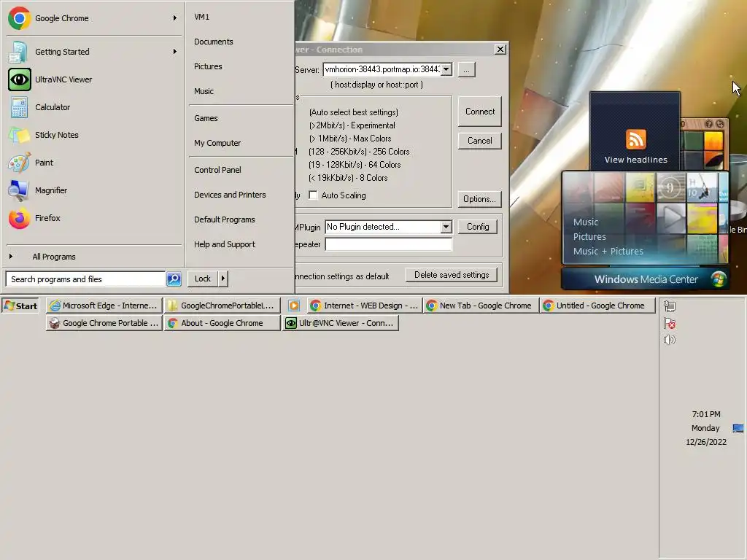747x560 pixels.
Task: Open the Action Center flag icon
Action: pos(670,323)
